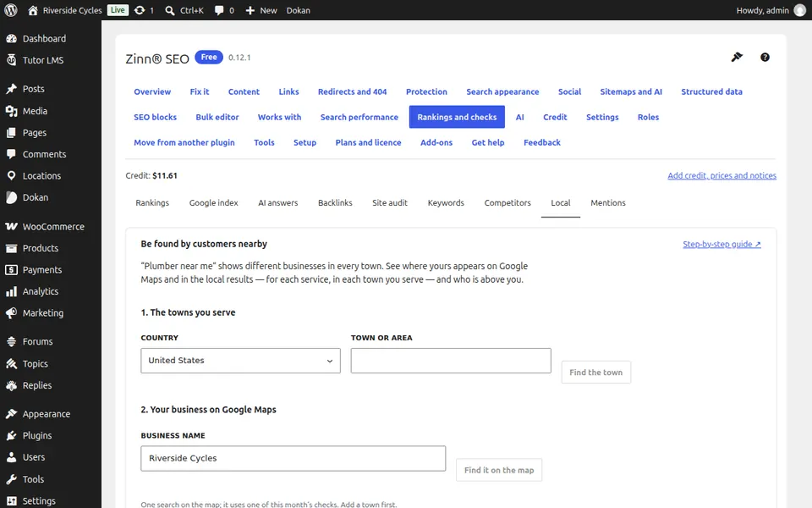Screen dimensions: 812x508
Task: Open the Mentions sub-tab
Action: pyautogui.click(x=608, y=203)
